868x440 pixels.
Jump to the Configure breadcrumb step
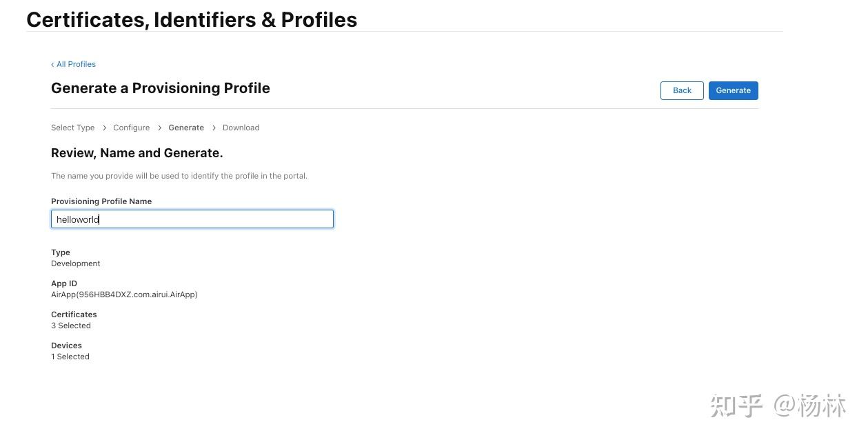click(131, 128)
